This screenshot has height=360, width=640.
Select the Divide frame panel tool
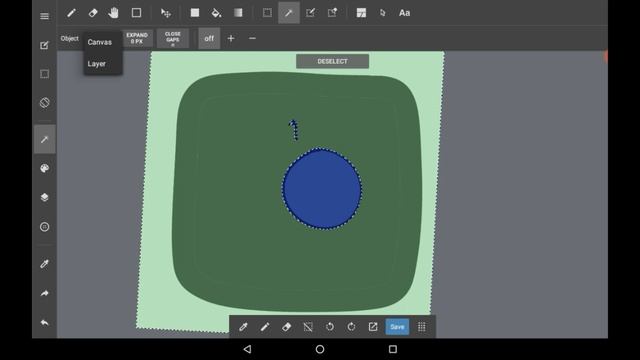tap(361, 13)
